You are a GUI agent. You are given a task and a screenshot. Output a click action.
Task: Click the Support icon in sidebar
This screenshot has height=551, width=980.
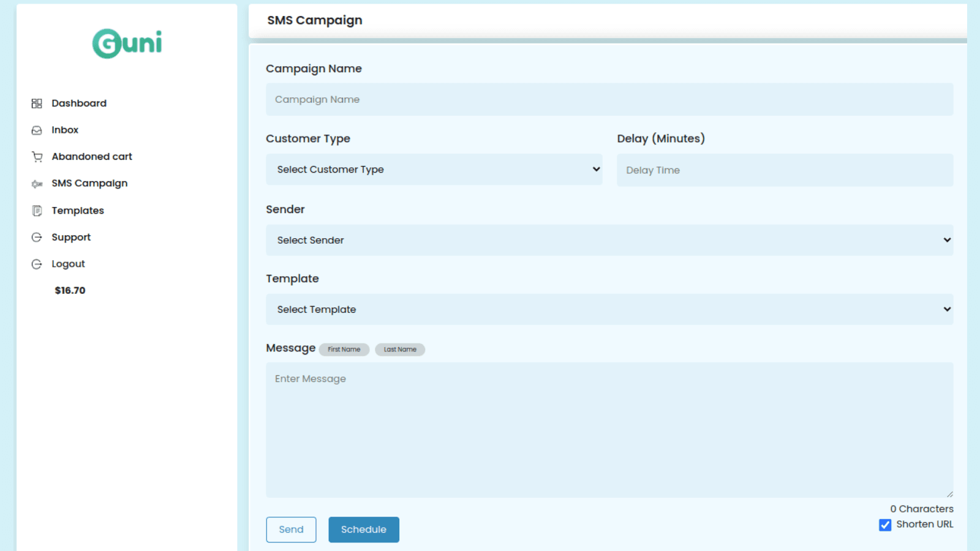pos(37,237)
